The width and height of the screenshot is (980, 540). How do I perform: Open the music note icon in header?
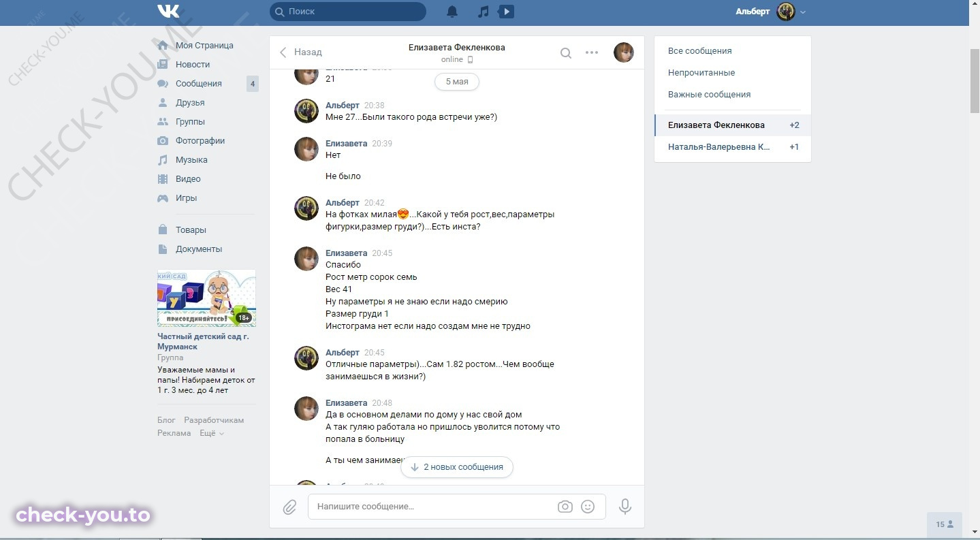pyautogui.click(x=484, y=12)
